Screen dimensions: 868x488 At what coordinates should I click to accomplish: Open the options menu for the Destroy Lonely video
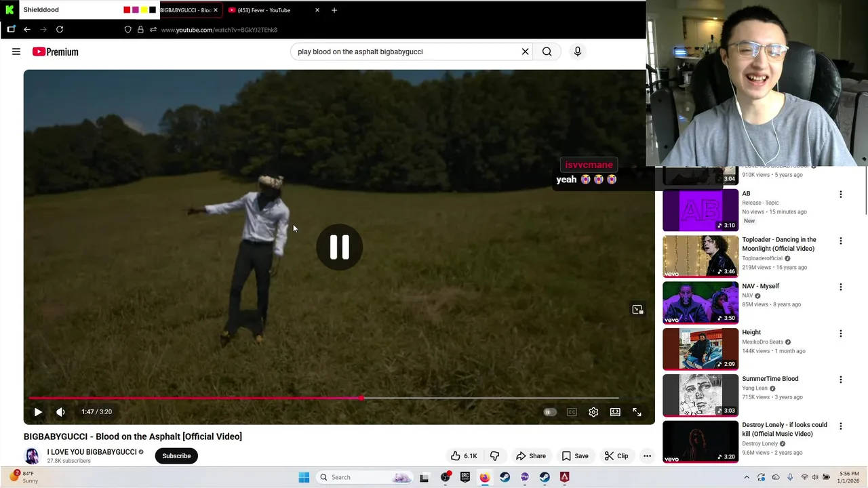coord(841,426)
